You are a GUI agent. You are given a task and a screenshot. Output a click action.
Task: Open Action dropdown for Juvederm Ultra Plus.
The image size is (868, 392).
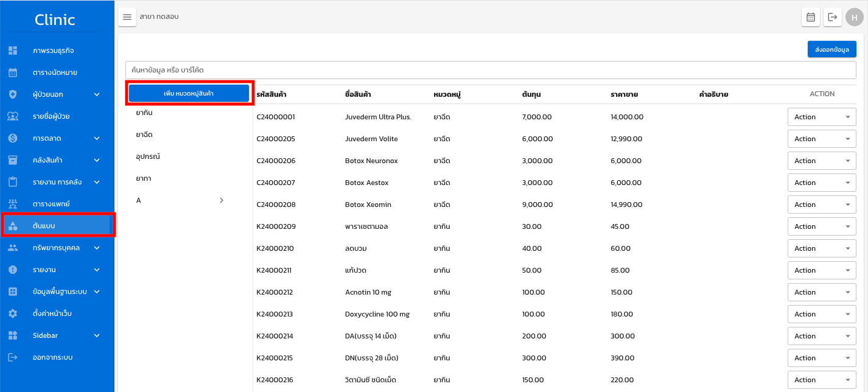tap(822, 117)
